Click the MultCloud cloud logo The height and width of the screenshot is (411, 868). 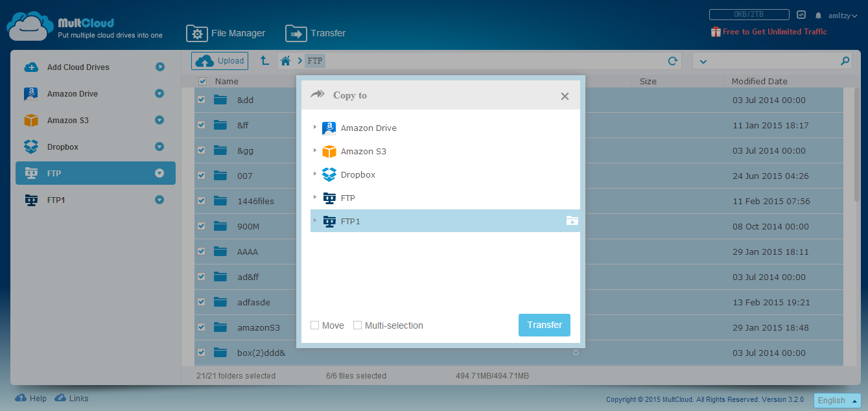(30, 27)
